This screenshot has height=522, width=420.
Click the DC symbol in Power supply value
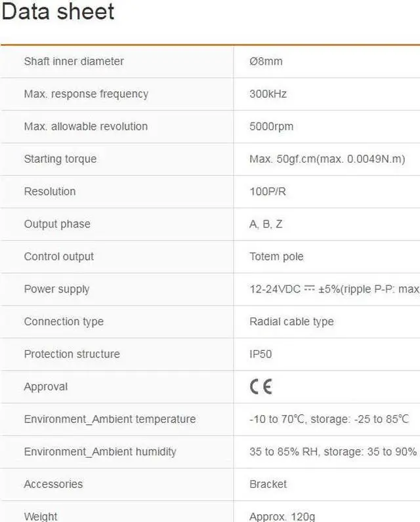[x=310, y=289]
